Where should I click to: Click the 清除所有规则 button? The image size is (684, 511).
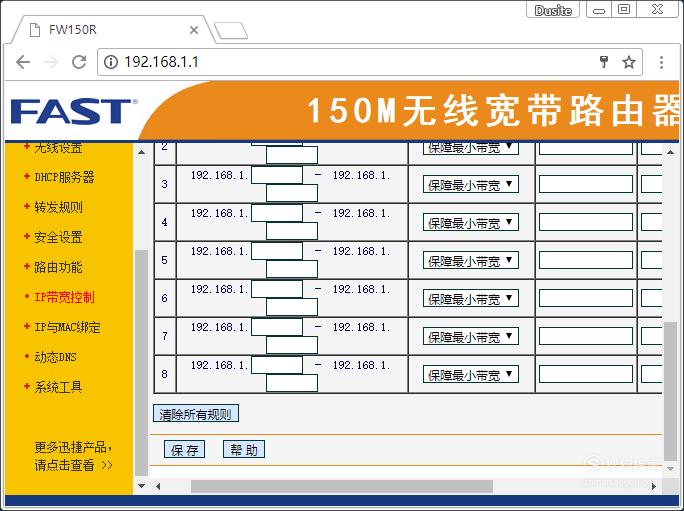pyautogui.click(x=196, y=414)
